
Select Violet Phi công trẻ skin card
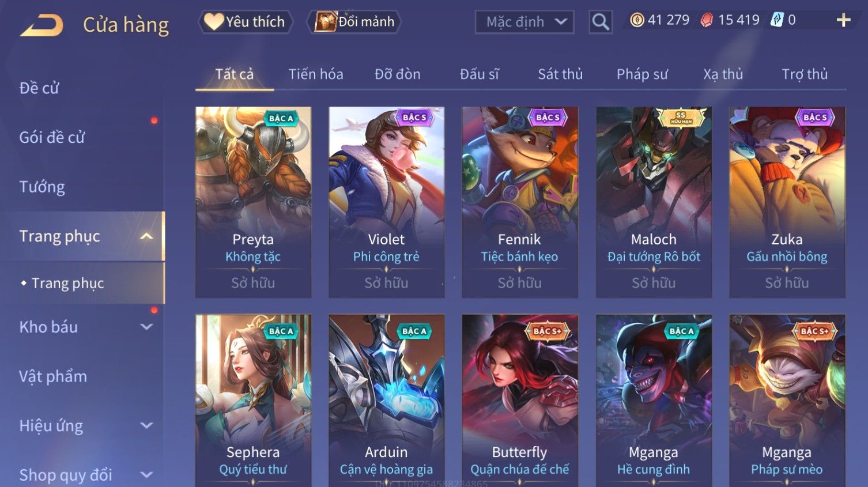pos(386,202)
